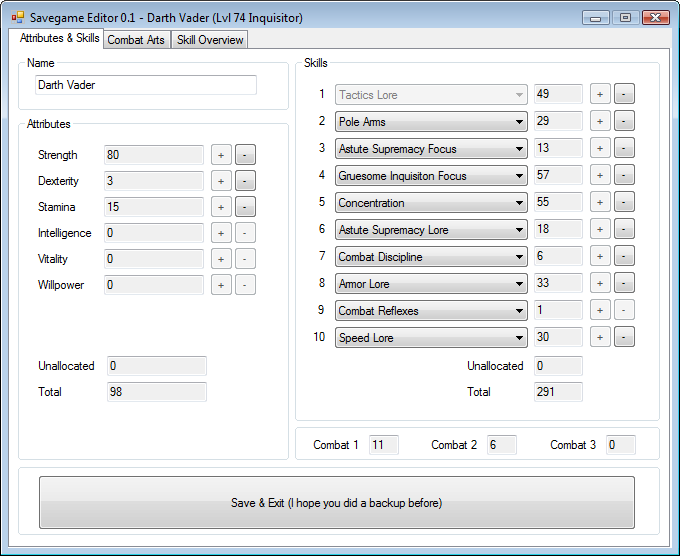Add a point to Speed Lore
The width and height of the screenshot is (680, 556).
pos(600,337)
